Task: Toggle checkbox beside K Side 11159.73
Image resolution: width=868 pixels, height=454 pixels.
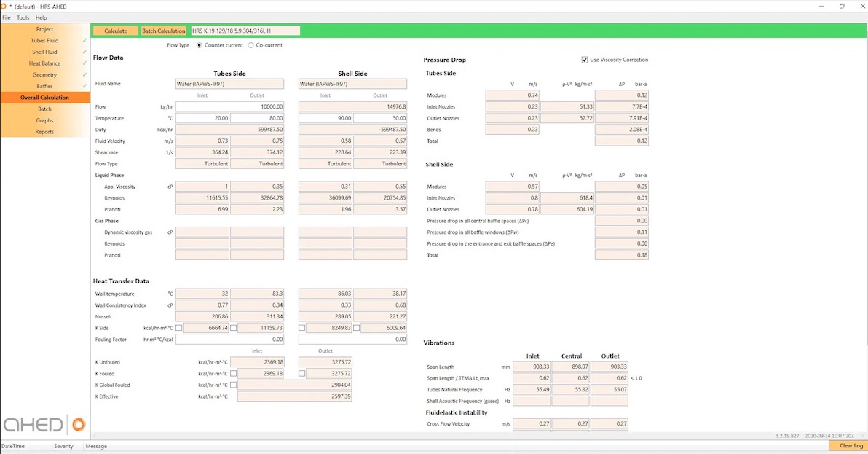Action: (234, 328)
